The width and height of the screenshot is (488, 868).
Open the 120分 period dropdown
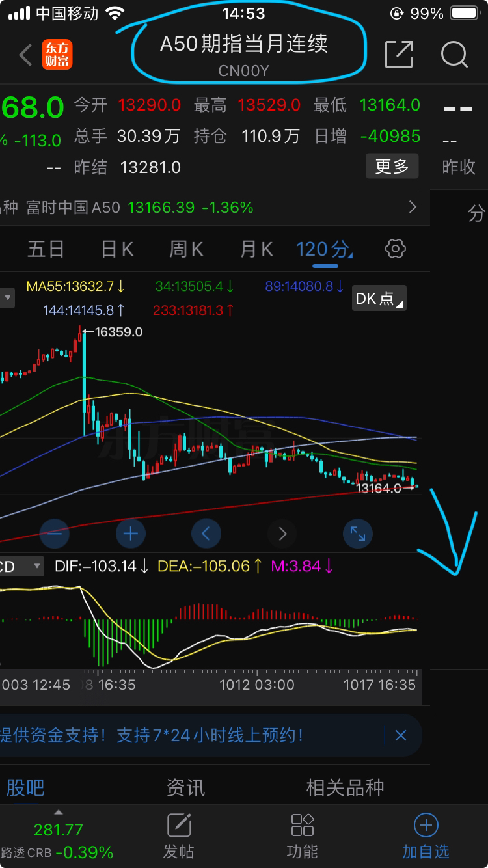[325, 249]
